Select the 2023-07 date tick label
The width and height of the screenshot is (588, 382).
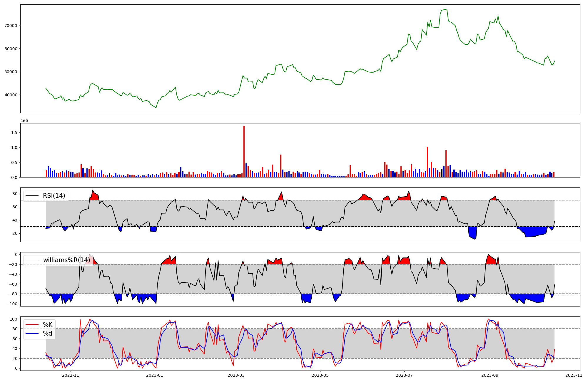[404, 375]
